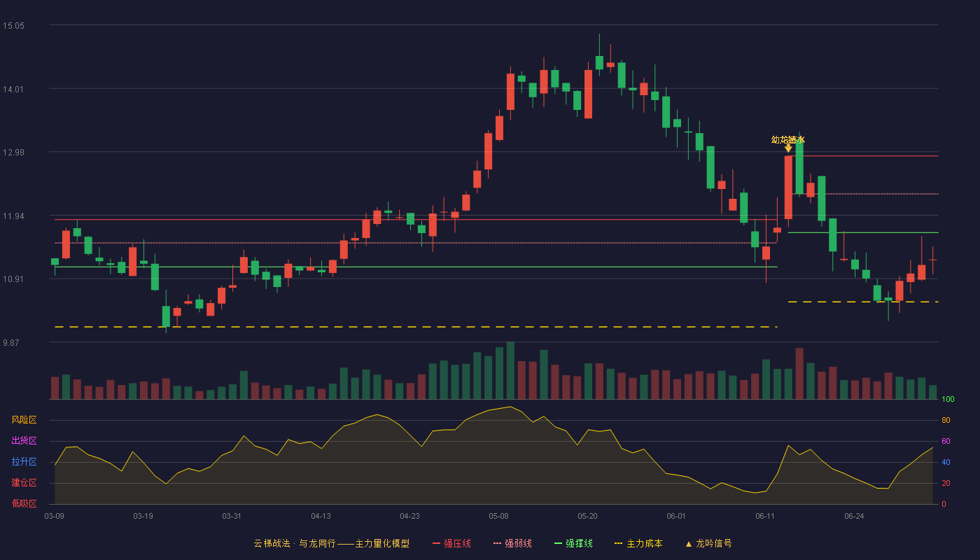Click the red 20 indicator scale value
Image resolution: width=980 pixels, height=560 pixels.
tap(946, 483)
